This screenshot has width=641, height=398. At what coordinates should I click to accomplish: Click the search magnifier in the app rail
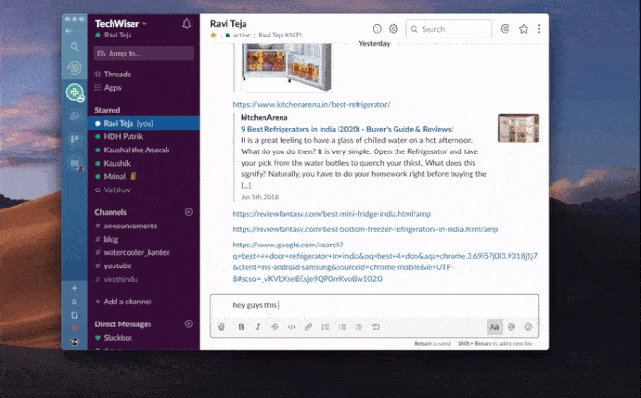[x=74, y=47]
